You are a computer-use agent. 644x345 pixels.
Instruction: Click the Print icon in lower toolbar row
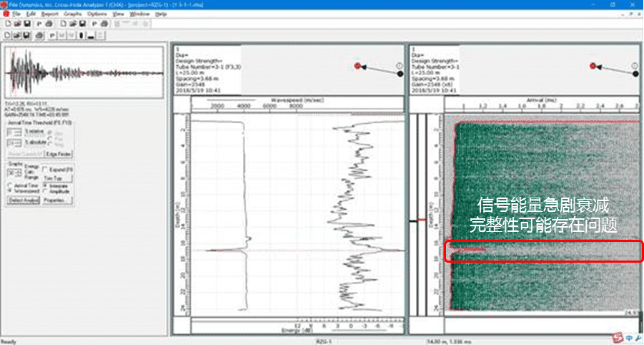(x=38, y=34)
